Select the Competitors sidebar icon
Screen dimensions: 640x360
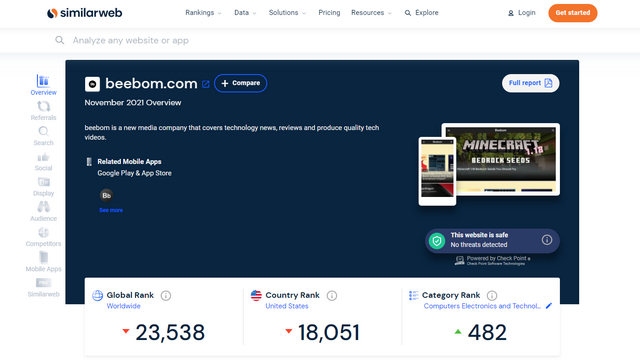[43, 233]
